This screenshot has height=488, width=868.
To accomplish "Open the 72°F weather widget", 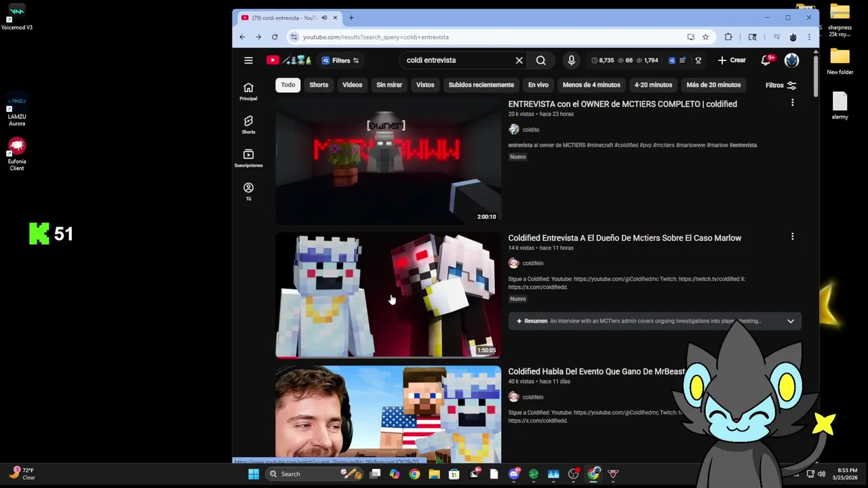I will point(22,474).
